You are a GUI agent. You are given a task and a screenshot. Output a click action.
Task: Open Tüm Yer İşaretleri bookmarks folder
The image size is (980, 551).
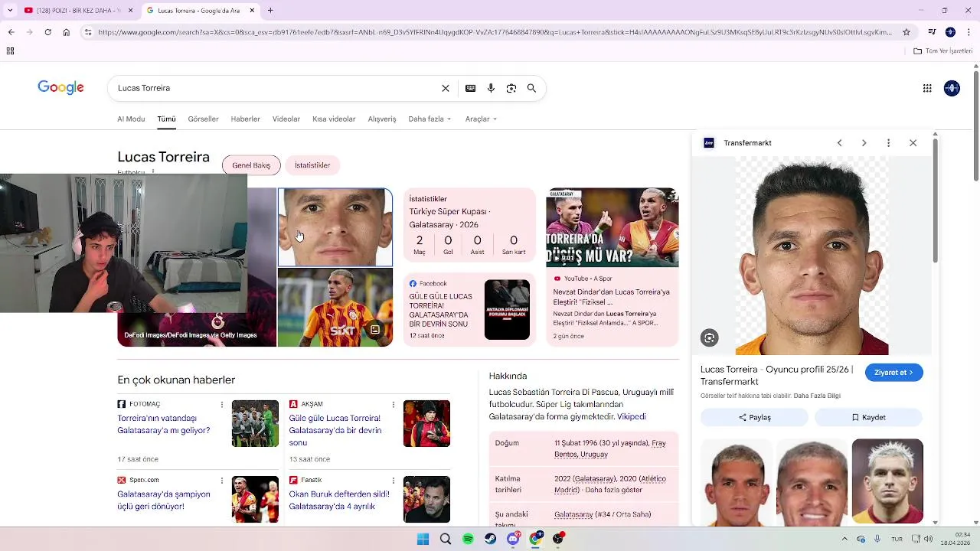point(942,51)
